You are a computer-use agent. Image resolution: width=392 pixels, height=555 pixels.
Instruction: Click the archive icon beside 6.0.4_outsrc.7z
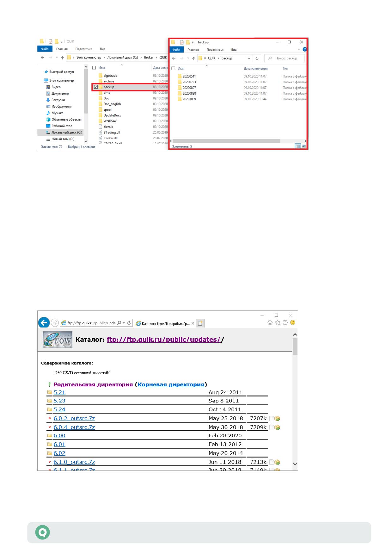[277, 427]
